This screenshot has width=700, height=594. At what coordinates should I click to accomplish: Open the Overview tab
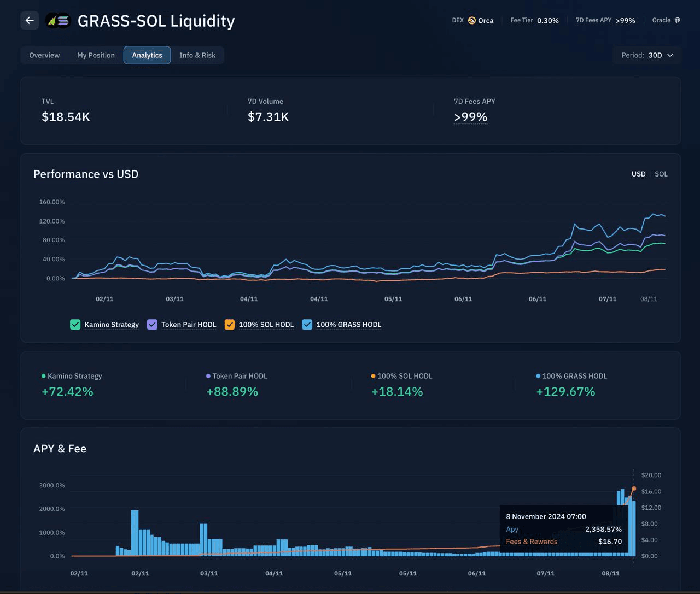[44, 55]
